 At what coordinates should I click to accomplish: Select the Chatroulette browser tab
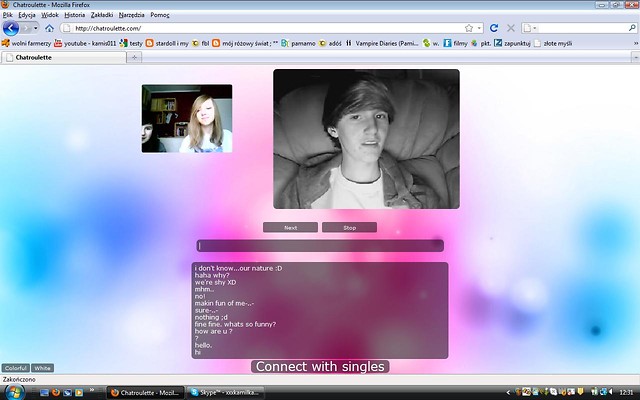tap(64, 58)
